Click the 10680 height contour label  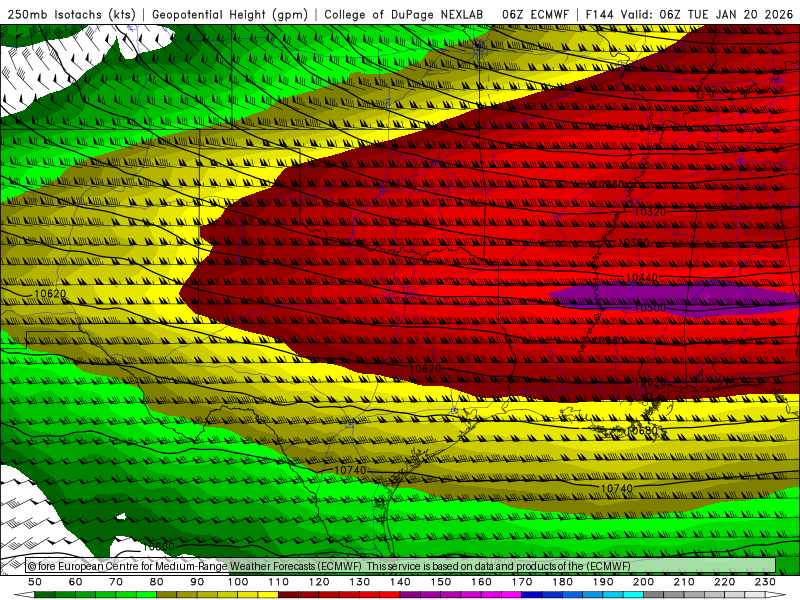(x=641, y=431)
